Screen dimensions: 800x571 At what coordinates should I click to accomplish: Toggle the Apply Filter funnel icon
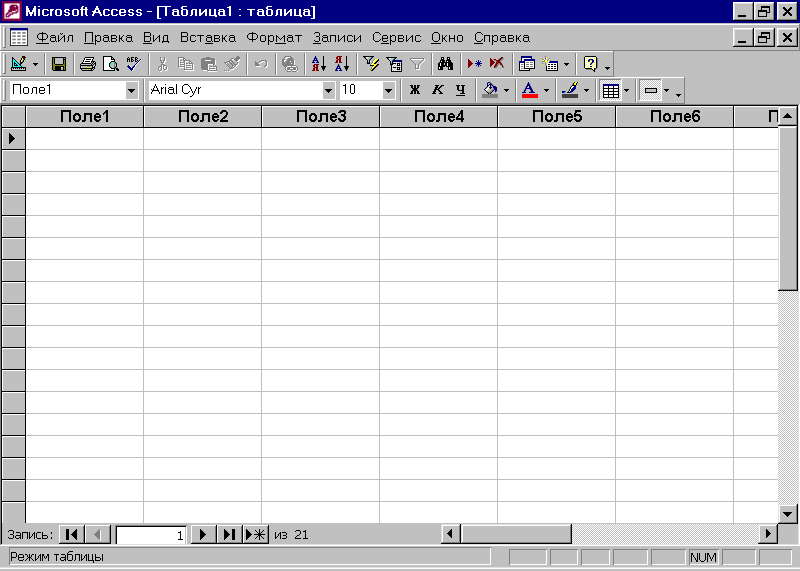point(417,64)
